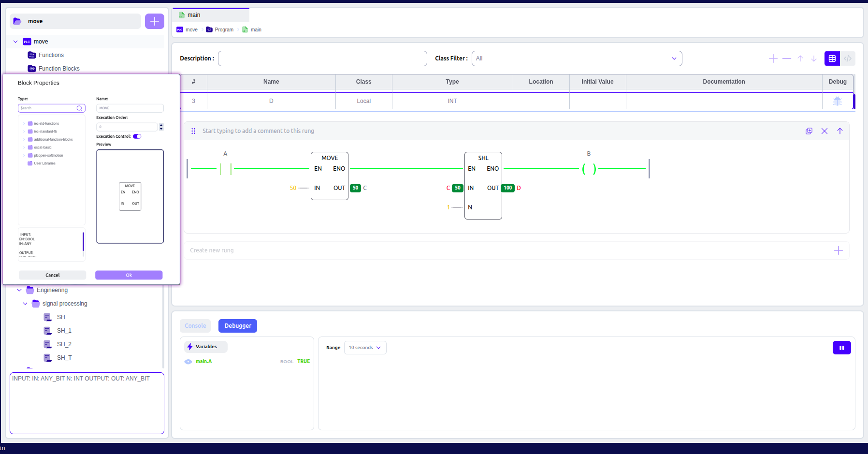Image resolution: width=868 pixels, height=454 pixels.
Task: Select the A contact on the rung
Action: coord(225,169)
